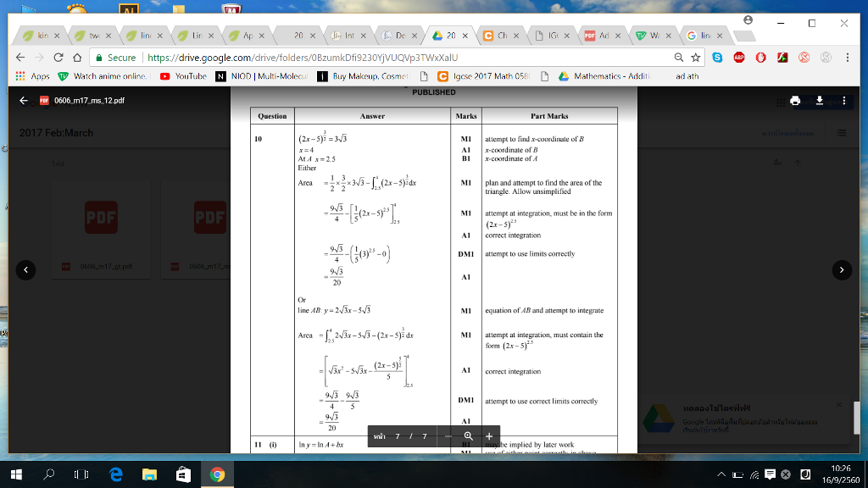The height and width of the screenshot is (488, 868).
Task: Go back from the PDF preview
Action: 24,101
